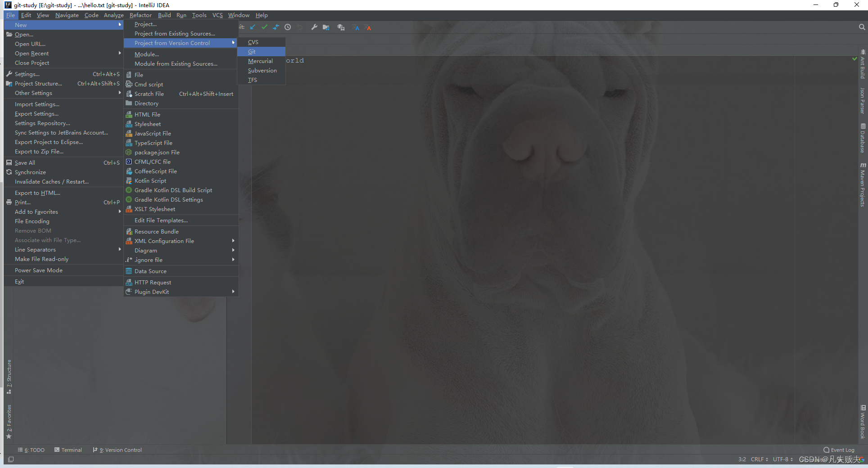Open the Database tool window
The image size is (868, 468).
point(863,138)
